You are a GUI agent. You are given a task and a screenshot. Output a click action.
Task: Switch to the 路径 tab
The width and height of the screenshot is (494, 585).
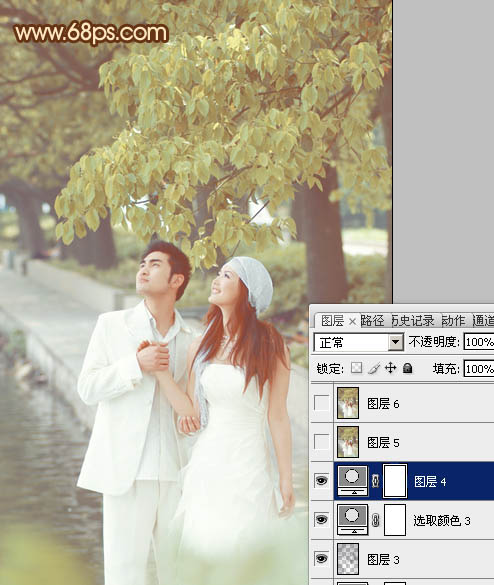click(x=372, y=320)
